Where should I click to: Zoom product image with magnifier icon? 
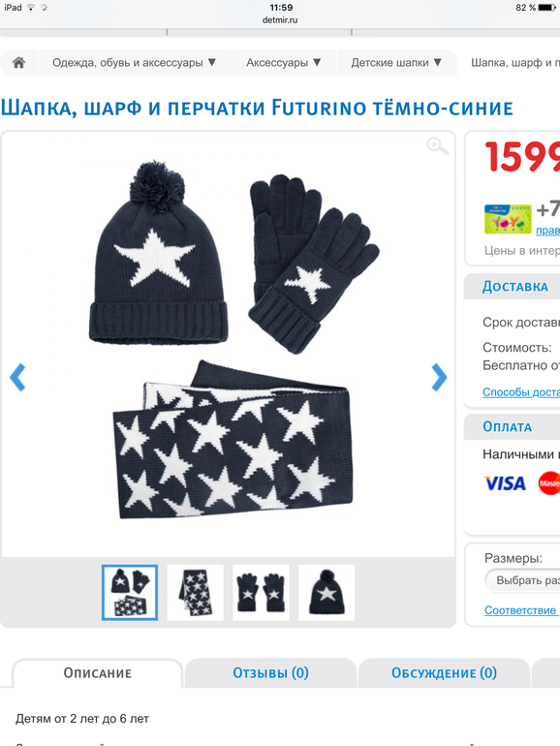437,146
